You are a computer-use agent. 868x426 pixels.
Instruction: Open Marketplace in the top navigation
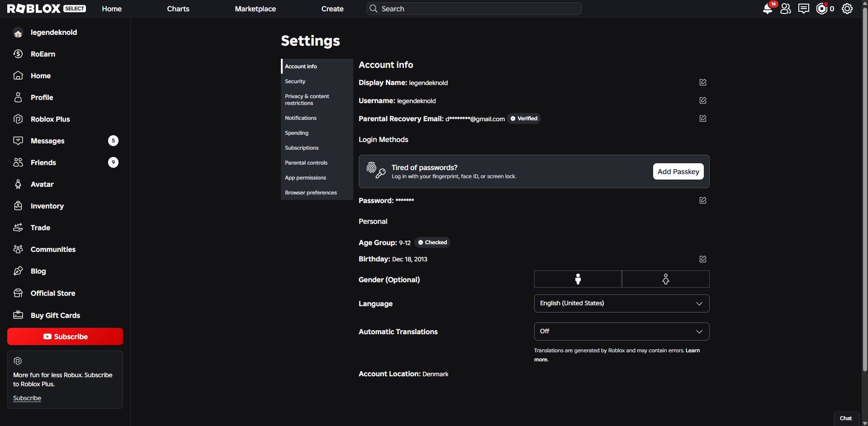click(255, 9)
